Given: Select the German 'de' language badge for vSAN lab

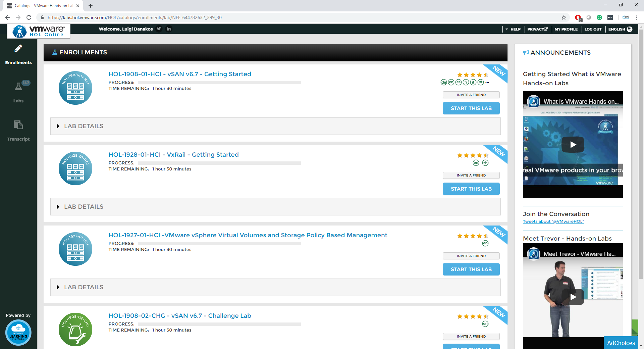Looking at the screenshot, I should (443, 82).
